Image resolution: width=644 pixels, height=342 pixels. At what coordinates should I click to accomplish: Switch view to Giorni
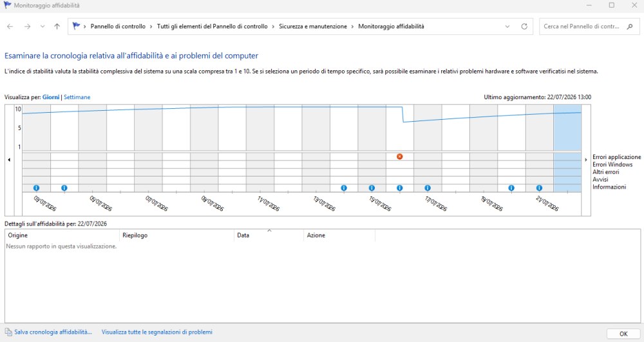pos(51,97)
